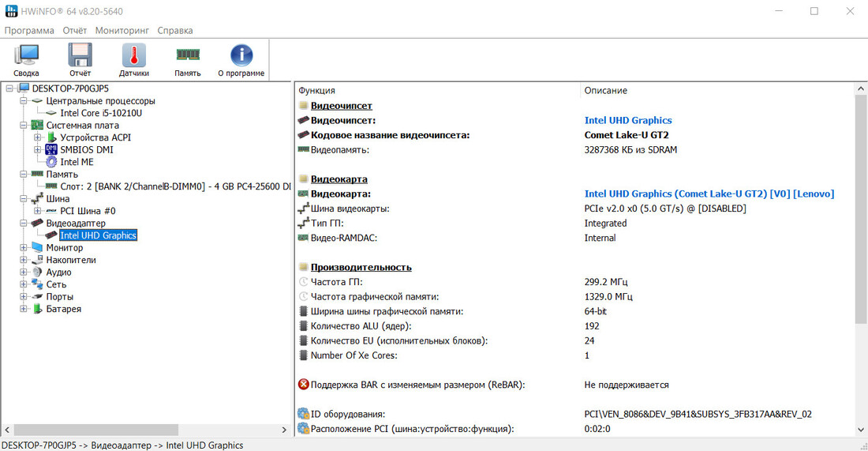868x451 pixels.
Task: Click the details panel vertical scrollbar thumb
Action: [x=861, y=209]
